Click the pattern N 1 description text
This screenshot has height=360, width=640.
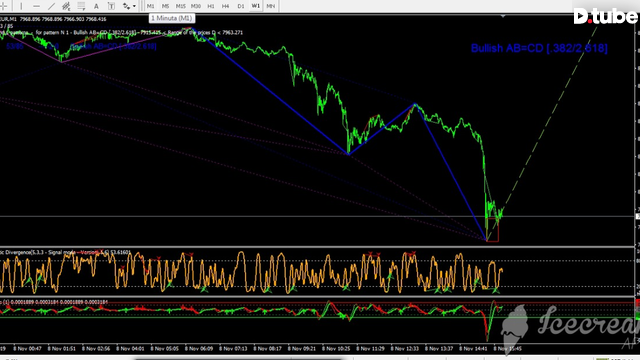139,32
